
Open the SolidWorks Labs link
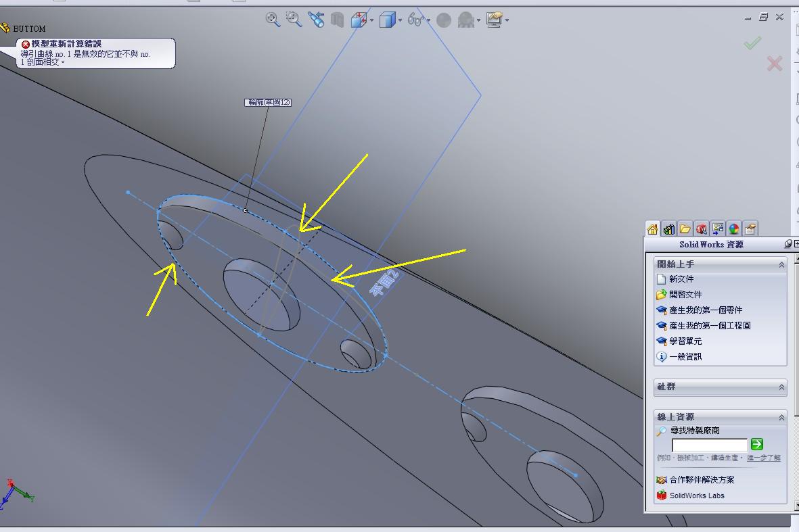pyautogui.click(x=697, y=495)
